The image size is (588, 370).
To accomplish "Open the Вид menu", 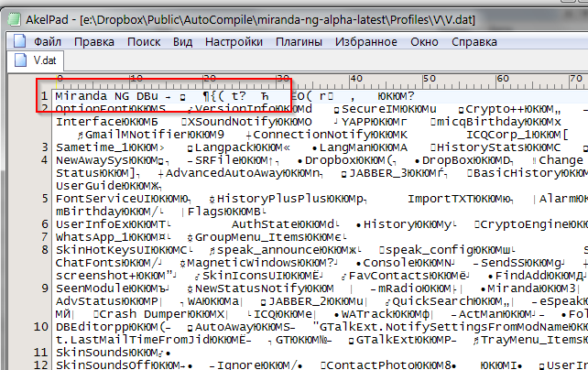I will (x=182, y=41).
